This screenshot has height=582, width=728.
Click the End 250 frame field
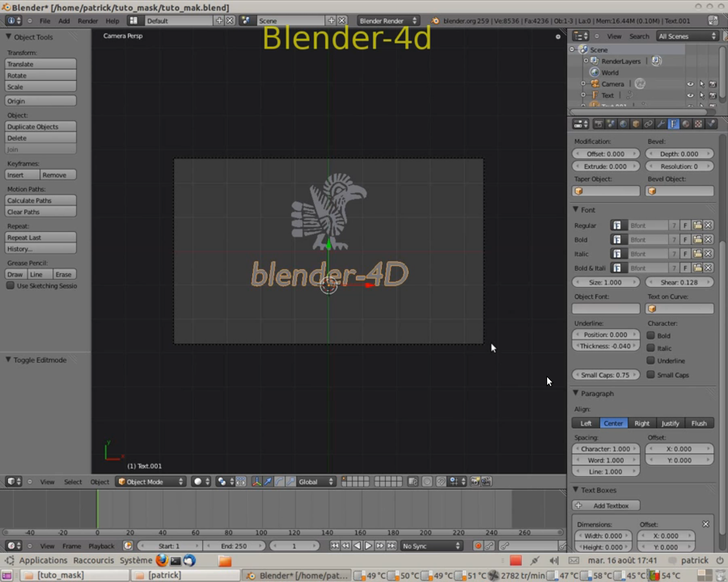coord(234,546)
